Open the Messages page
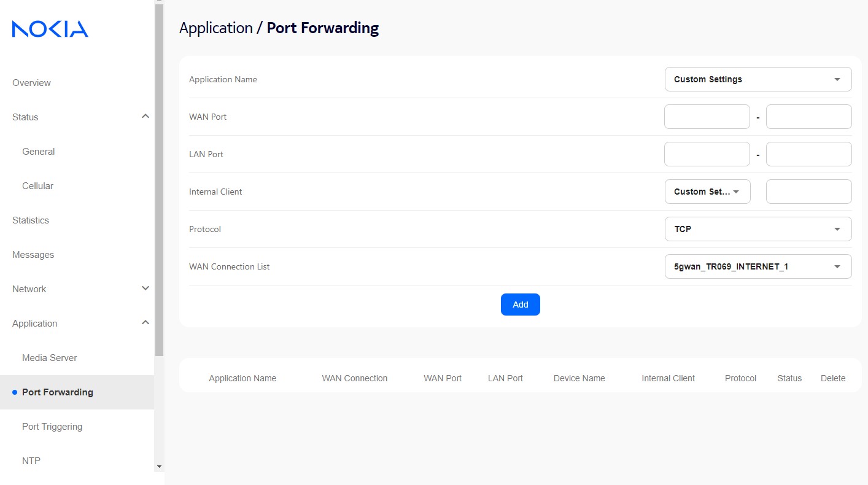868x485 pixels. click(33, 255)
